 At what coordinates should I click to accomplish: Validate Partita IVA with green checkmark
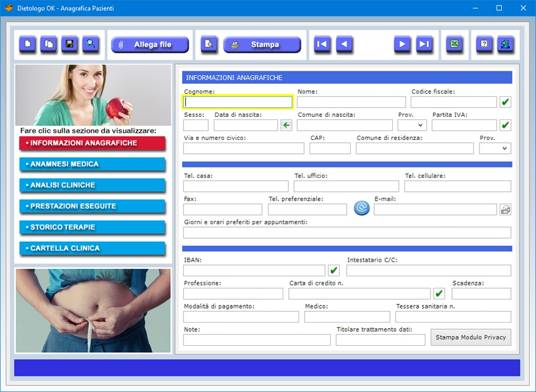click(505, 125)
